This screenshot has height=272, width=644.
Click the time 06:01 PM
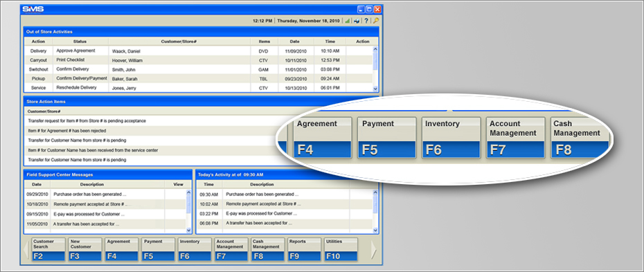(330, 88)
